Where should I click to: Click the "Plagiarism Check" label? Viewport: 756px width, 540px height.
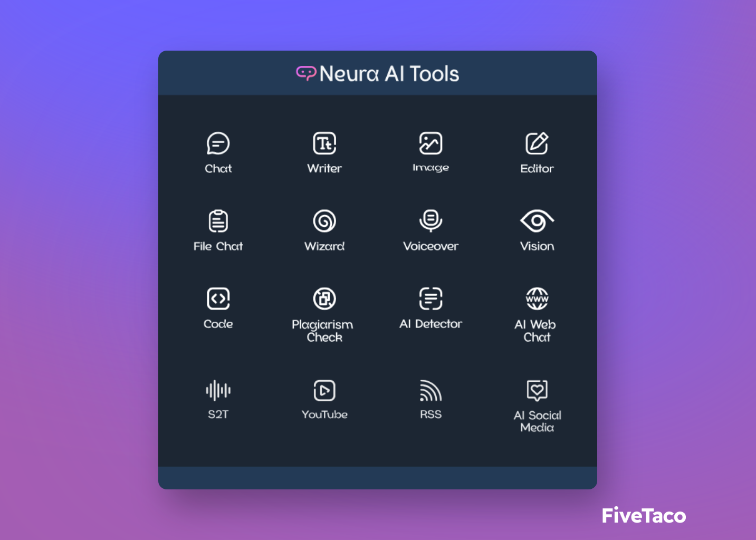click(323, 331)
